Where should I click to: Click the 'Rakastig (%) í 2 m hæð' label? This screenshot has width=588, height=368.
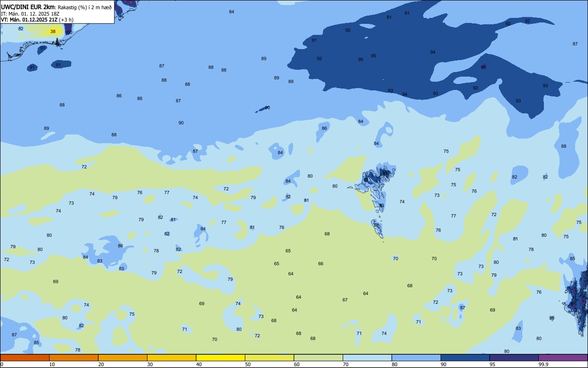coord(85,7)
